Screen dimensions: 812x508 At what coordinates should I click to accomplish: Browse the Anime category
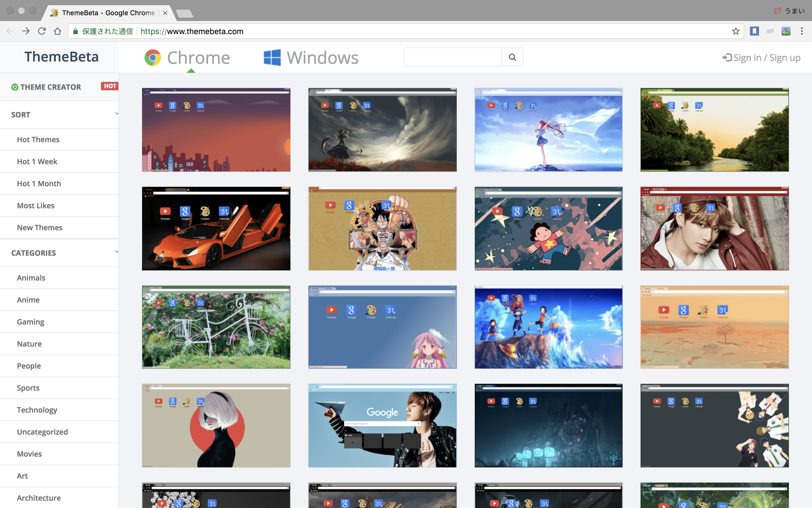pos(28,300)
